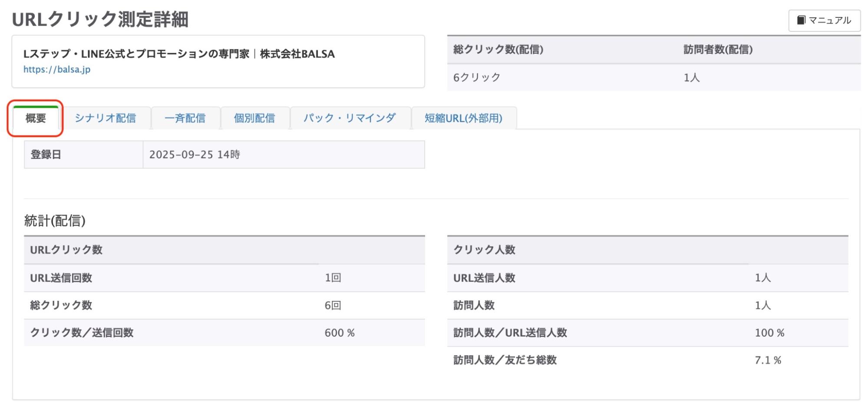Click the 総クリック数(配信) column header

pyautogui.click(x=498, y=49)
